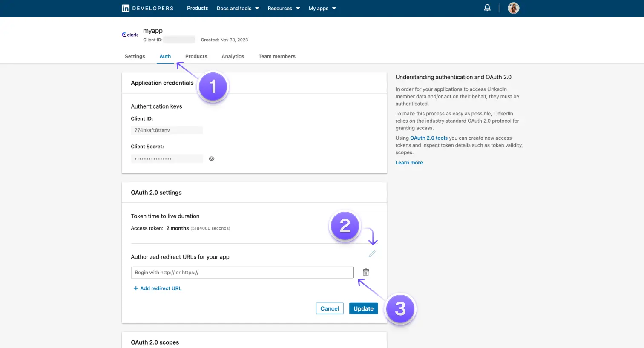Expand the Resources dropdown
The width and height of the screenshot is (644, 348).
[282, 8]
